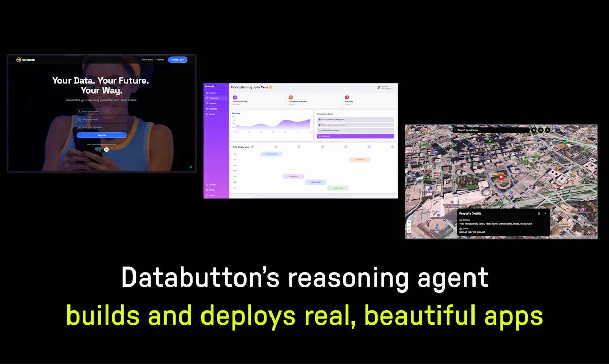Click the purple event in weekly schedule
Image resolution: width=609 pixels, height=364 pixels.
(x=293, y=176)
